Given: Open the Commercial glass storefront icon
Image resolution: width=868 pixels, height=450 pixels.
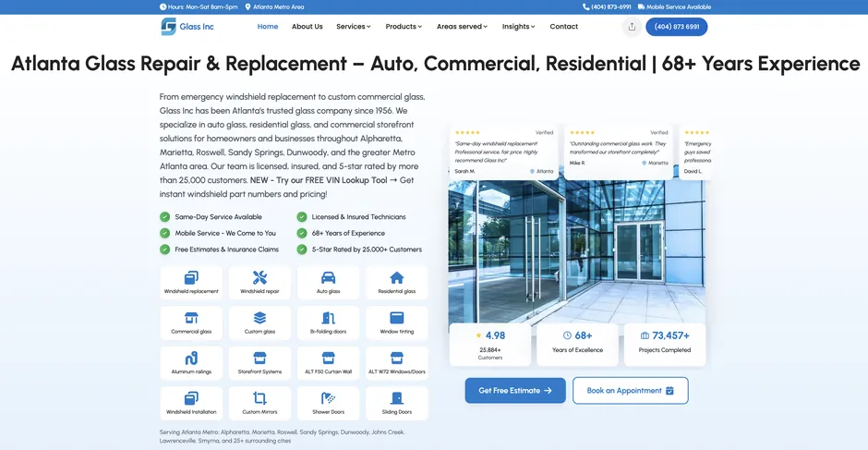Looking at the screenshot, I should pyautogui.click(x=191, y=318).
